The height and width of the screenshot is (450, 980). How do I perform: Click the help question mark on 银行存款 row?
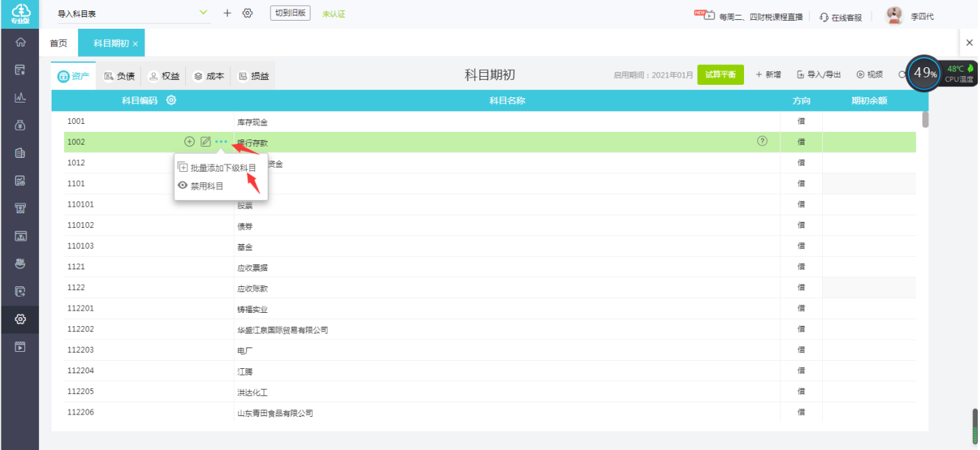[762, 141]
